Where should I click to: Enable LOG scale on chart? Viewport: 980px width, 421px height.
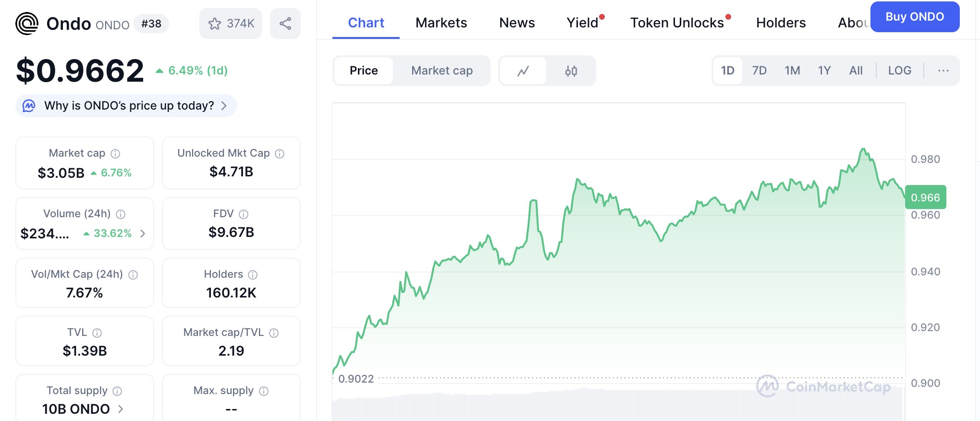pos(899,71)
